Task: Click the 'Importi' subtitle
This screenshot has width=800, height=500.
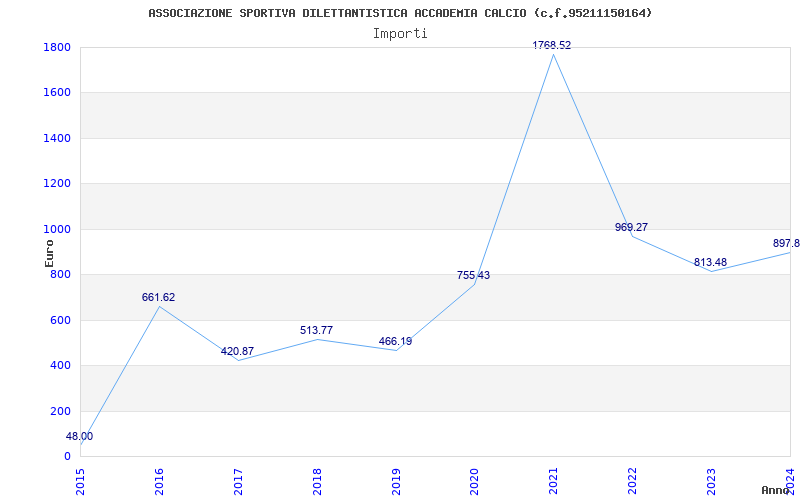Action: (400, 34)
